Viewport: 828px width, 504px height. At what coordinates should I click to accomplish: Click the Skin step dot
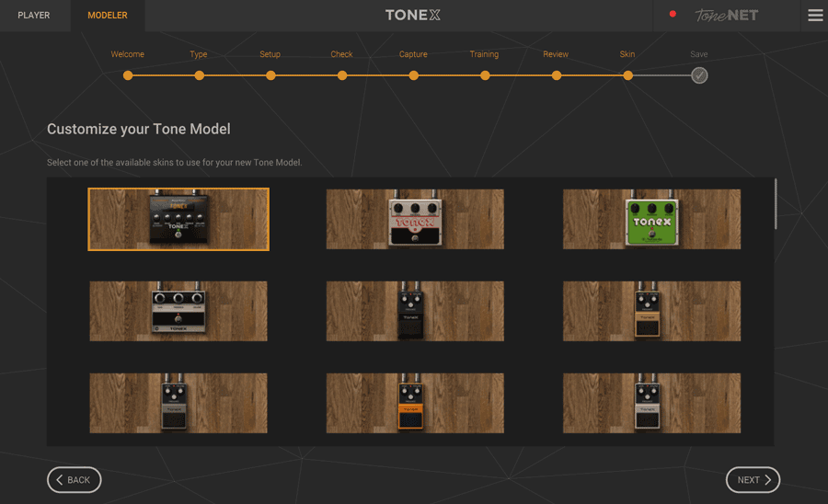627,75
